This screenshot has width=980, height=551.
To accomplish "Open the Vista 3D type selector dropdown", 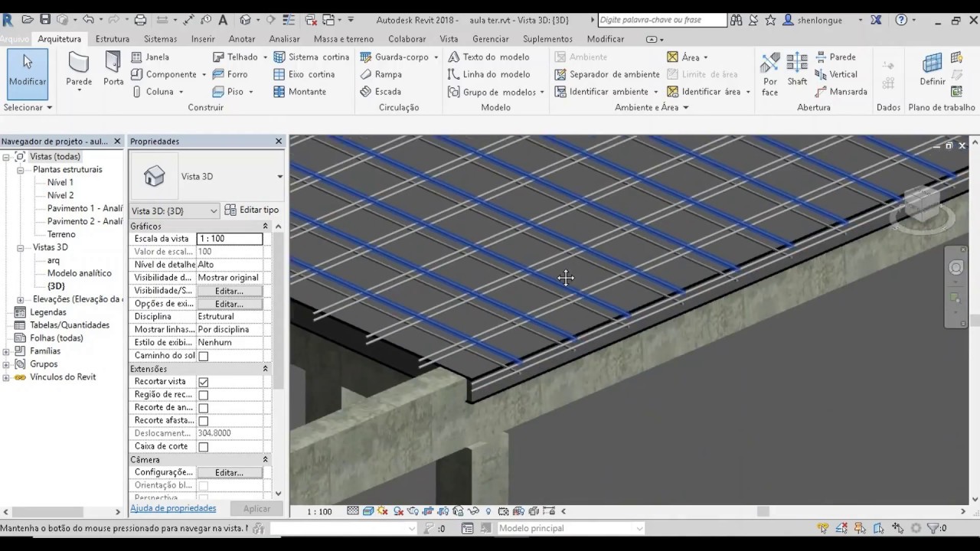I will (279, 177).
